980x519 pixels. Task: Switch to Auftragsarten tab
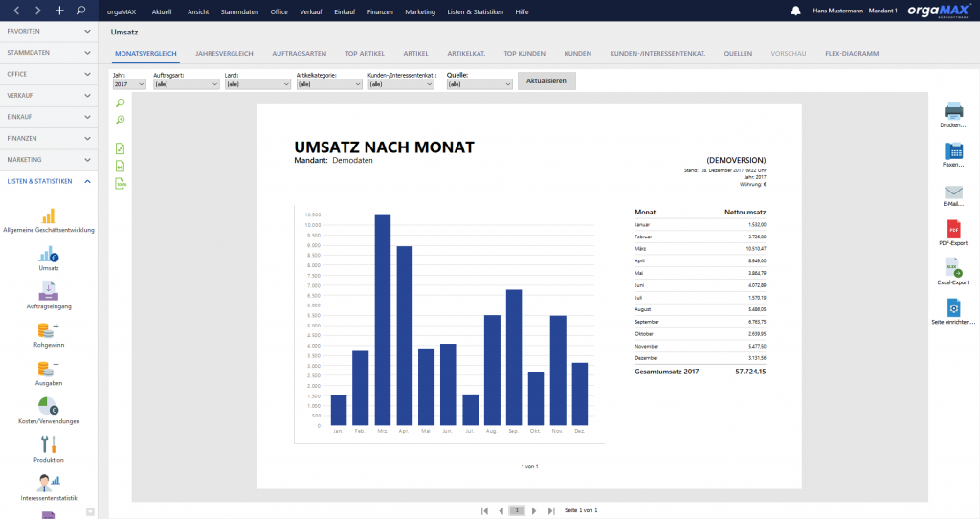[x=299, y=54]
